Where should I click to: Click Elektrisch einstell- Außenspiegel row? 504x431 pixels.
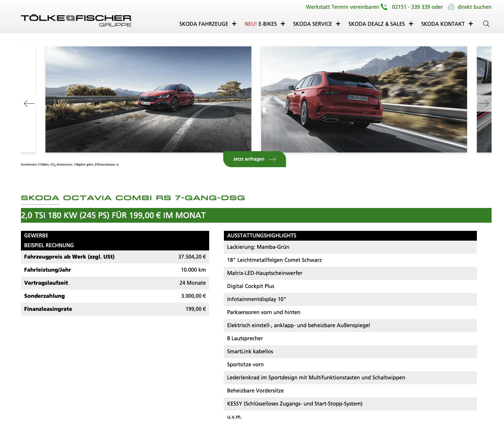350,326
